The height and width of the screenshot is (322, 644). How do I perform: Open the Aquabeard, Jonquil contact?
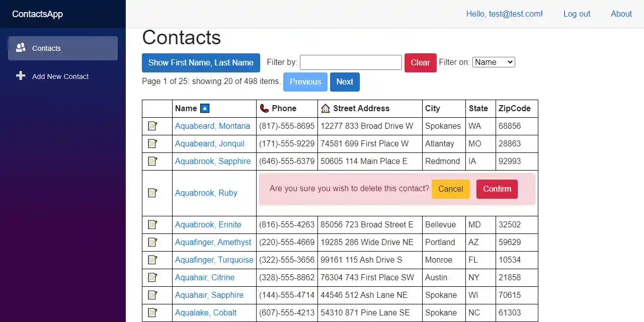tap(209, 143)
